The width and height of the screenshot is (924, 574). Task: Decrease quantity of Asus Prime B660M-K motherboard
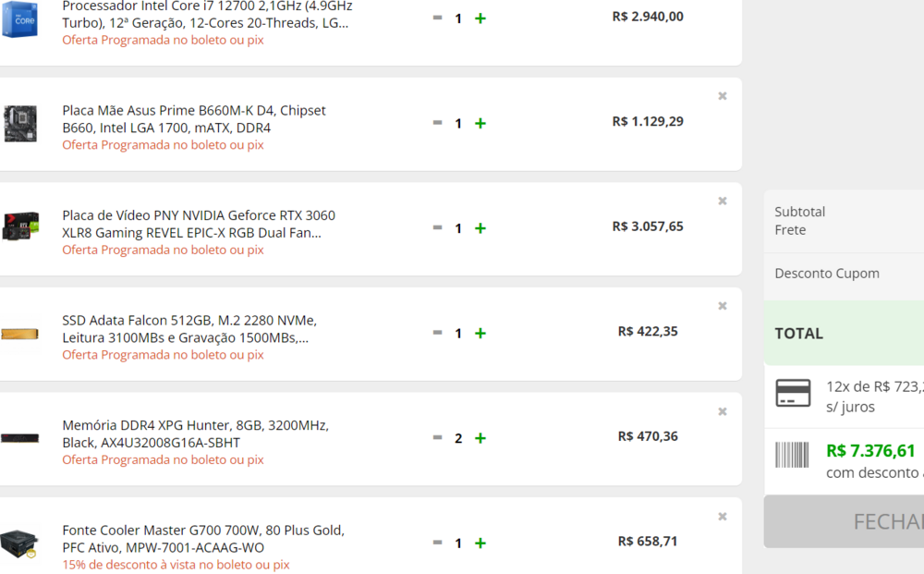tap(437, 123)
